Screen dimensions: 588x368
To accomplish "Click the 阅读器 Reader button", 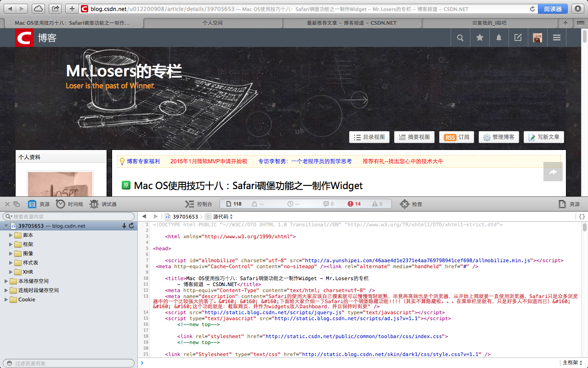I will point(553,9).
